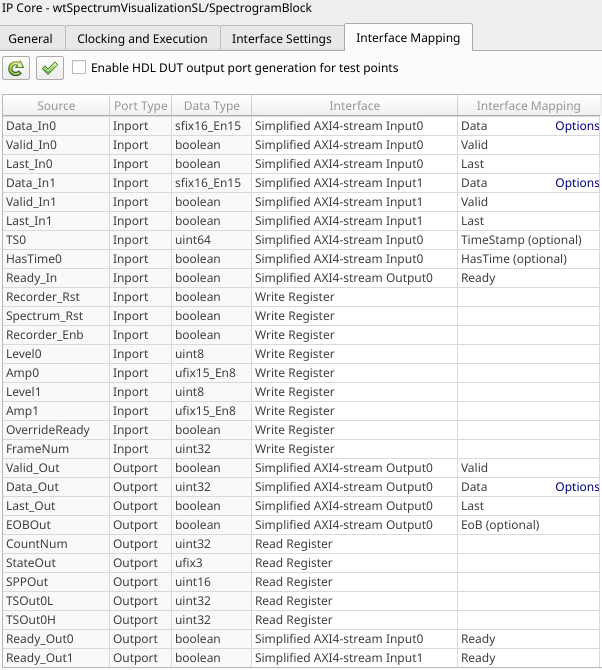Change Interface for TS0 row

(354, 240)
